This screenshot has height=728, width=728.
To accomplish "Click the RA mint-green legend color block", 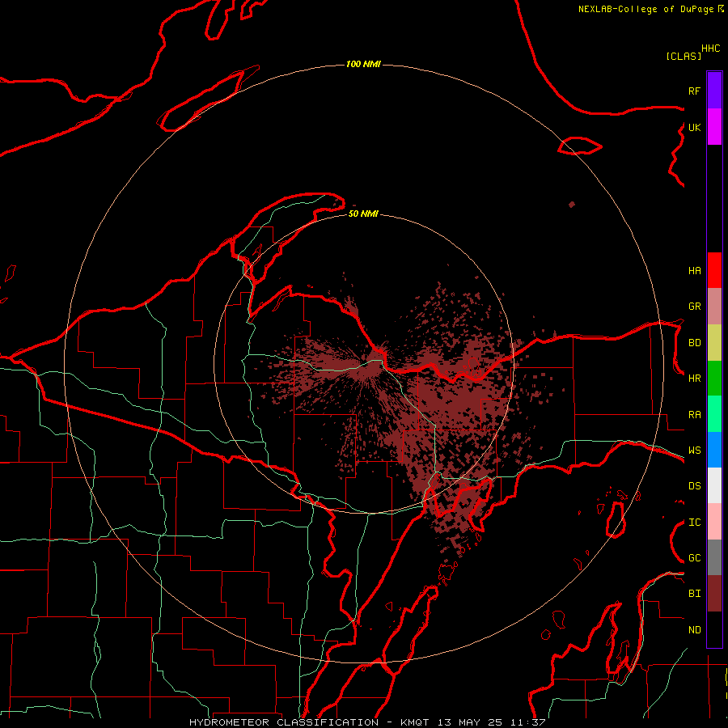I will pos(714,414).
